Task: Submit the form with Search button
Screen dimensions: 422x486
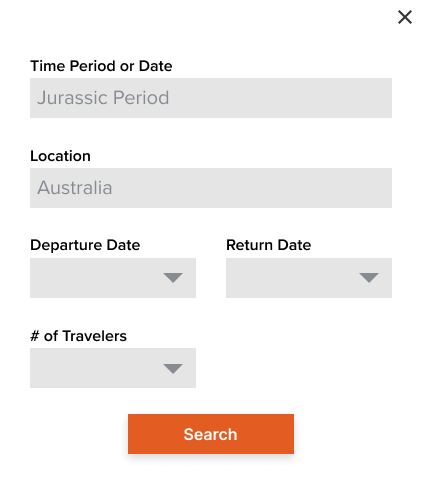Action: click(211, 434)
